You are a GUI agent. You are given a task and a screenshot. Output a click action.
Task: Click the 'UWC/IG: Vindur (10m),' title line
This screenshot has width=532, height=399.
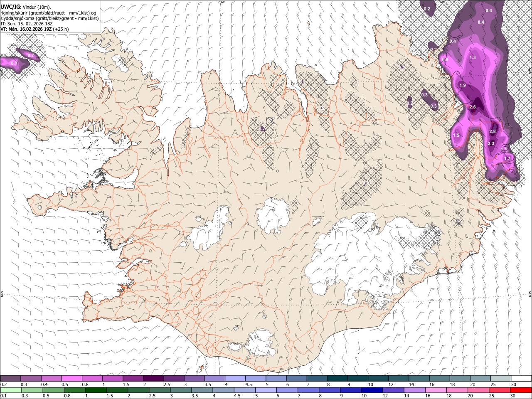26,7
